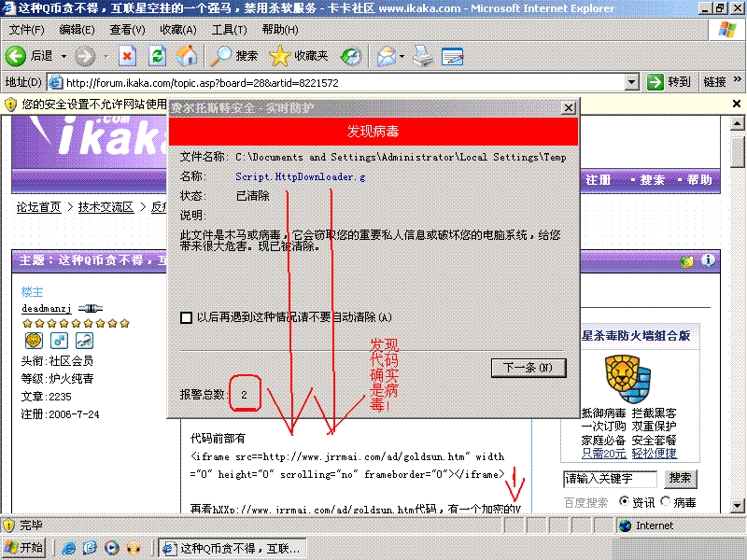The width and height of the screenshot is (747, 560).
Task: Select the 资讯 radio button
Action: point(624,501)
